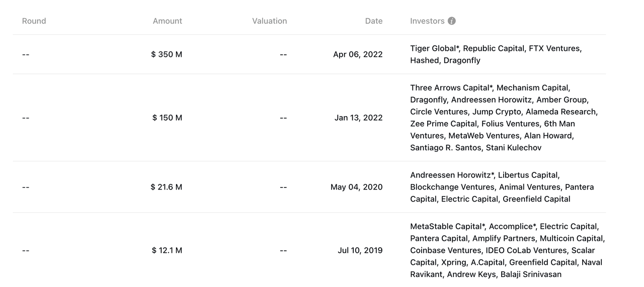Click the Apr 06, 2022 date cell

(358, 54)
